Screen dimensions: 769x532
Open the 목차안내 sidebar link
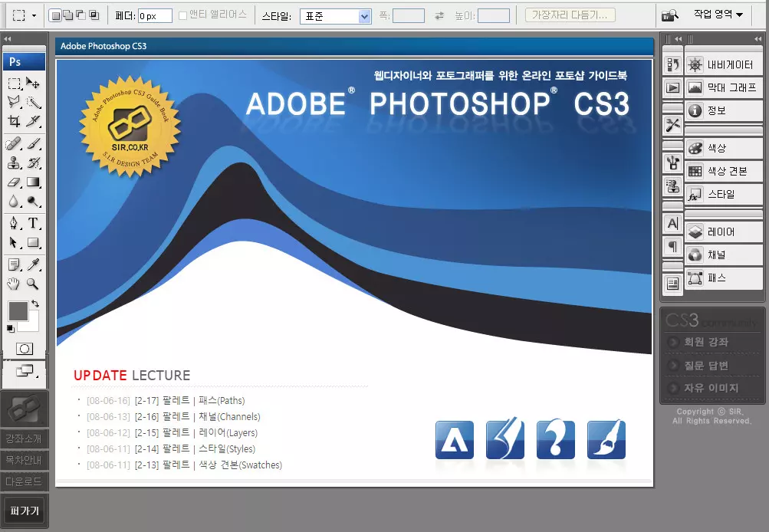click(x=24, y=461)
